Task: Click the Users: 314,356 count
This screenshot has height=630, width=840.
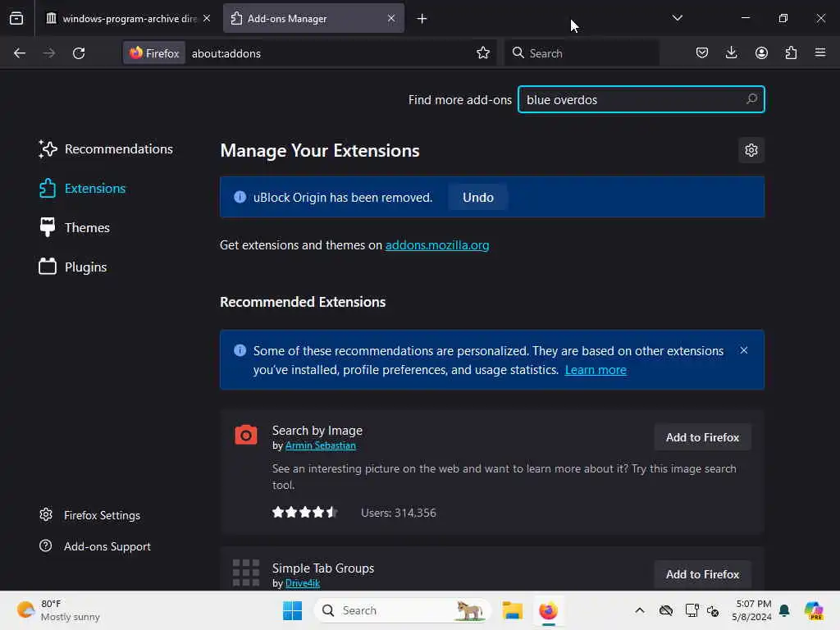Action: point(399,513)
